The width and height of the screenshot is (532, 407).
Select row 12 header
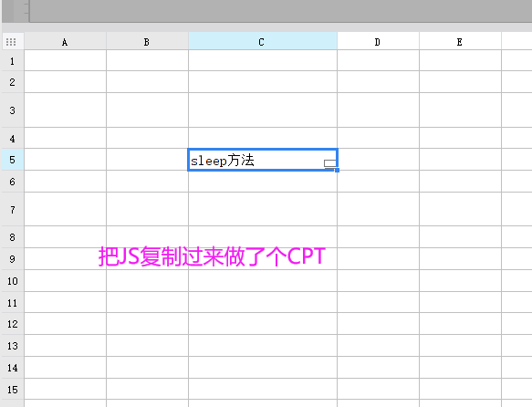pos(13,324)
